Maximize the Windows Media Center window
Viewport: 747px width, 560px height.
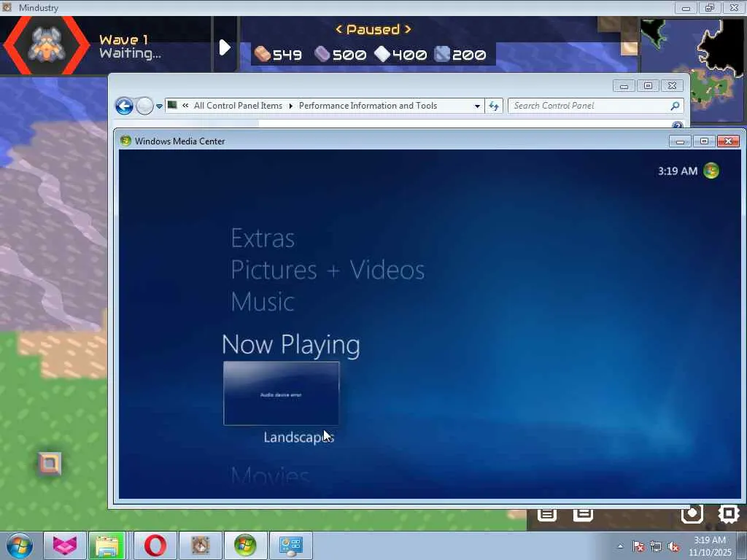[x=704, y=141]
